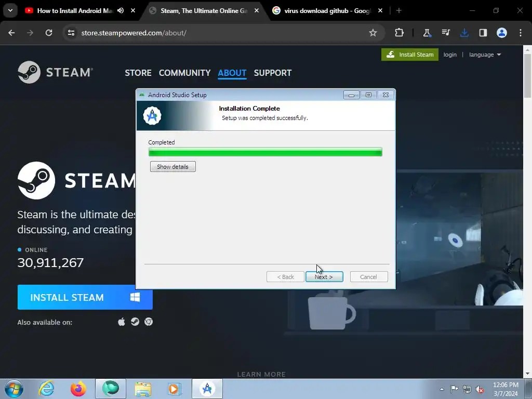Open Chrome profile avatar
Image resolution: width=532 pixels, height=399 pixels.
pyautogui.click(x=502, y=33)
